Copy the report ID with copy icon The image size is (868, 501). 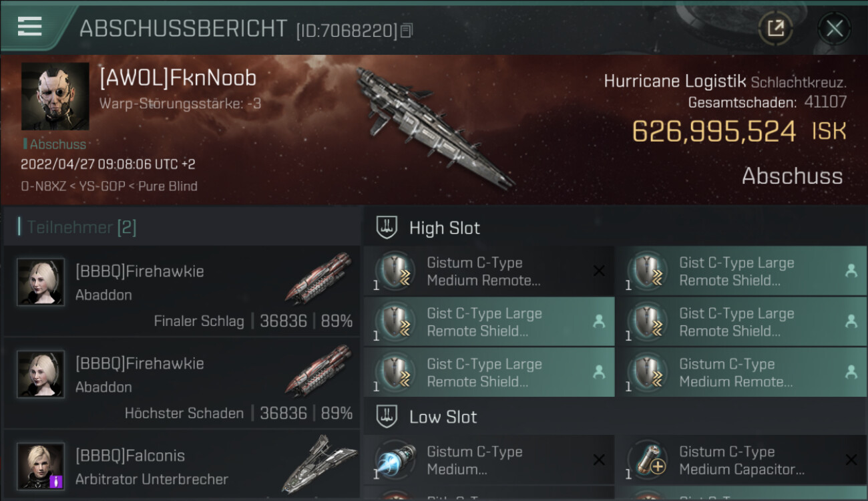coord(407,30)
